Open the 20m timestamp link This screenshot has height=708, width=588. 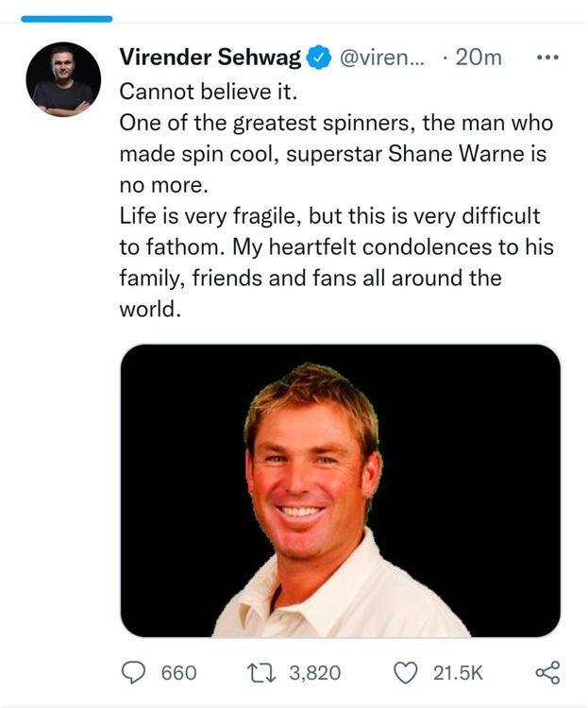pos(479,58)
